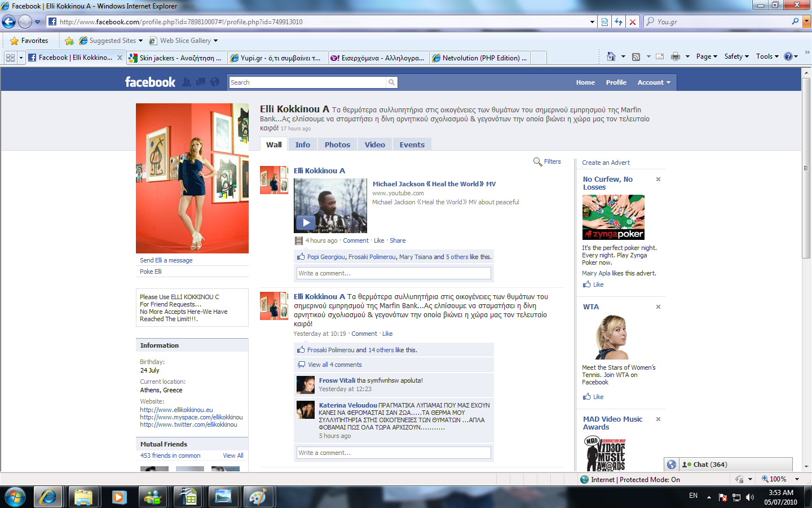The image size is (812, 508).
Task: Click the Add to Favorites Bar icon
Action: click(69, 41)
